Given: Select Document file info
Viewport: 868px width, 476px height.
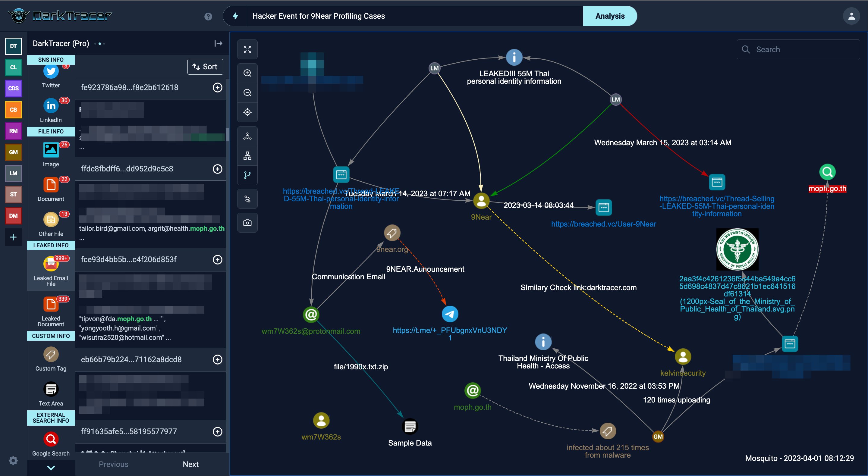Looking at the screenshot, I should click(x=51, y=189).
